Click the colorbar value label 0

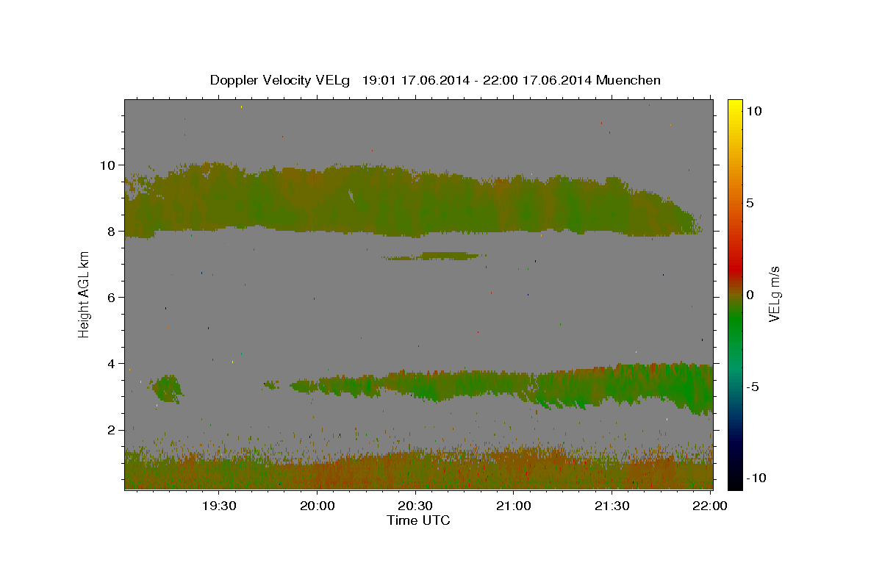point(750,295)
